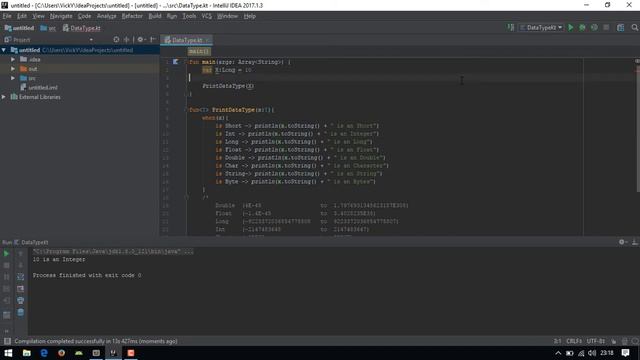Click DataType.kt breadcrumb in navigation bar
Viewport: 640px width, 360px height.
(82, 28)
